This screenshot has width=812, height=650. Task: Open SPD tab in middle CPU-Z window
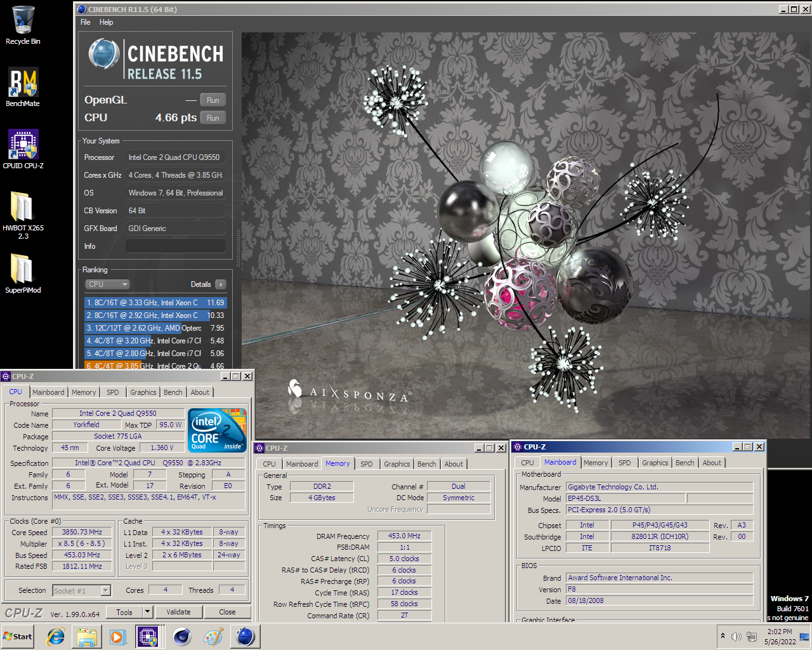(367, 464)
